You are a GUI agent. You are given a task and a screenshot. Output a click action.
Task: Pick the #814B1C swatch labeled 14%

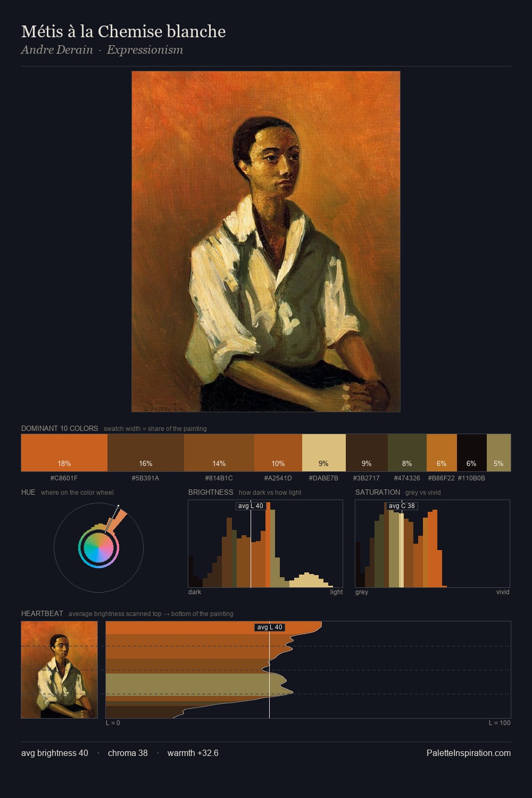(219, 453)
